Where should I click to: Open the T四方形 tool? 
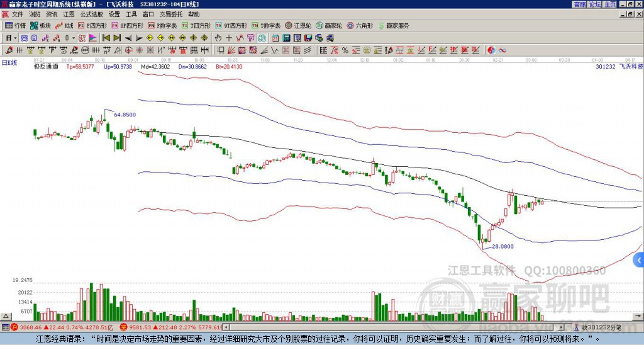click(x=196, y=25)
